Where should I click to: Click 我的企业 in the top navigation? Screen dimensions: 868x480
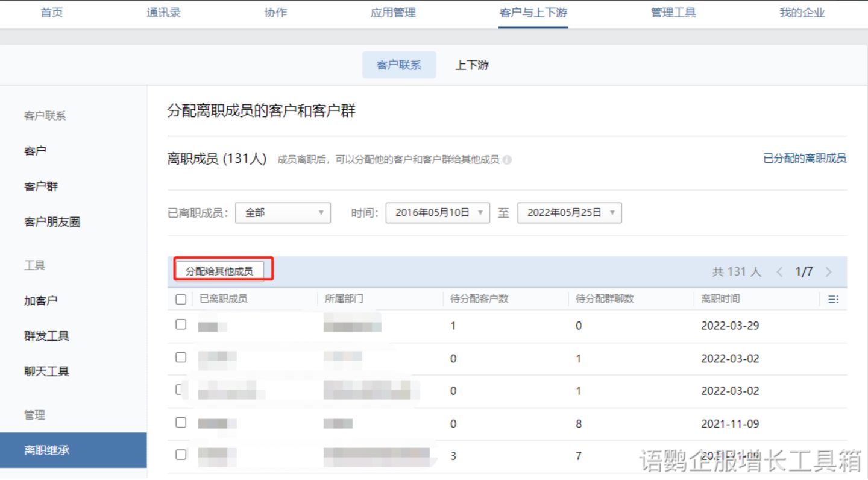point(802,13)
